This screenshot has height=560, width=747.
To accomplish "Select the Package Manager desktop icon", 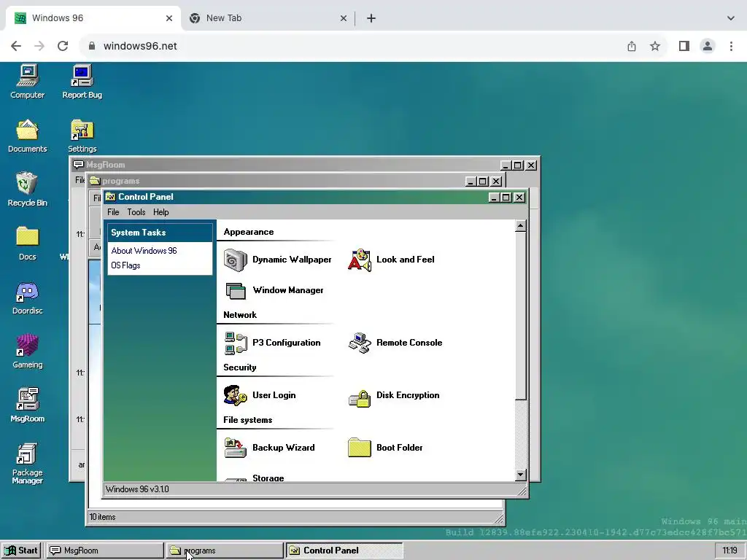I will point(27,464).
